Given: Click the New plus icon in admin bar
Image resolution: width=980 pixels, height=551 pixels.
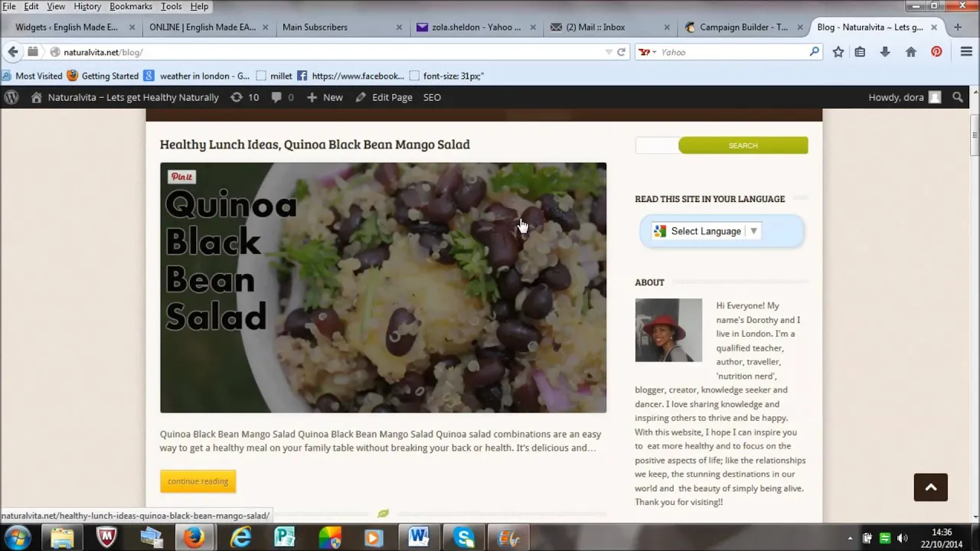Looking at the screenshot, I should 312,97.
